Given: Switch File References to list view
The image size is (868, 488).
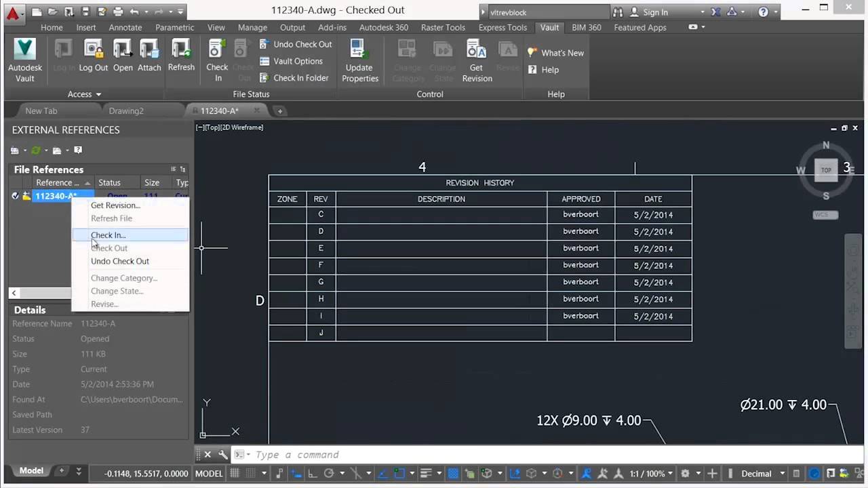Looking at the screenshot, I should point(173,169).
